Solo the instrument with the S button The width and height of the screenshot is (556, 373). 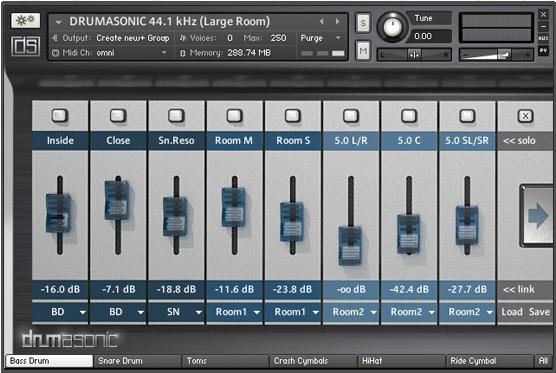click(363, 23)
